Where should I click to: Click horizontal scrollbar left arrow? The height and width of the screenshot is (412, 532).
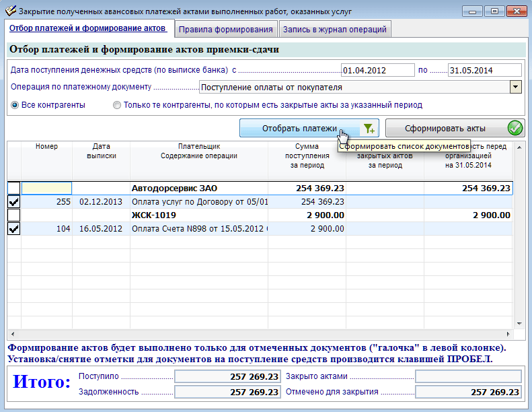coord(13,334)
